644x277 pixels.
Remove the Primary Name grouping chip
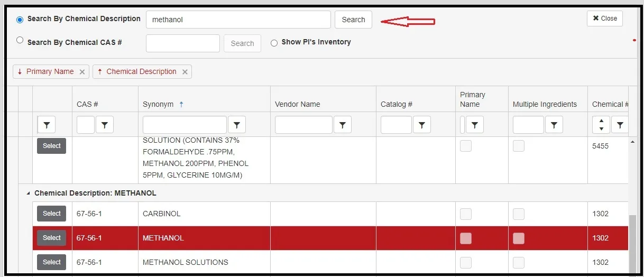(x=82, y=72)
